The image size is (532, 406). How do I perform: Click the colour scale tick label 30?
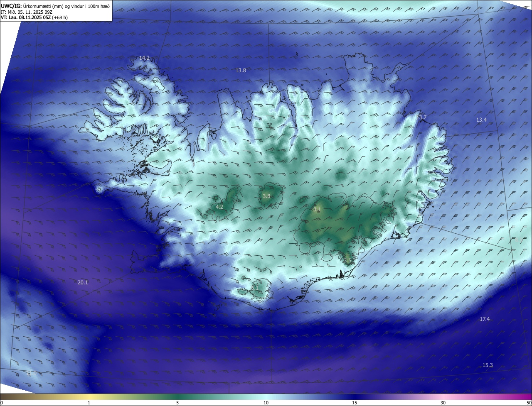[x=443, y=403]
